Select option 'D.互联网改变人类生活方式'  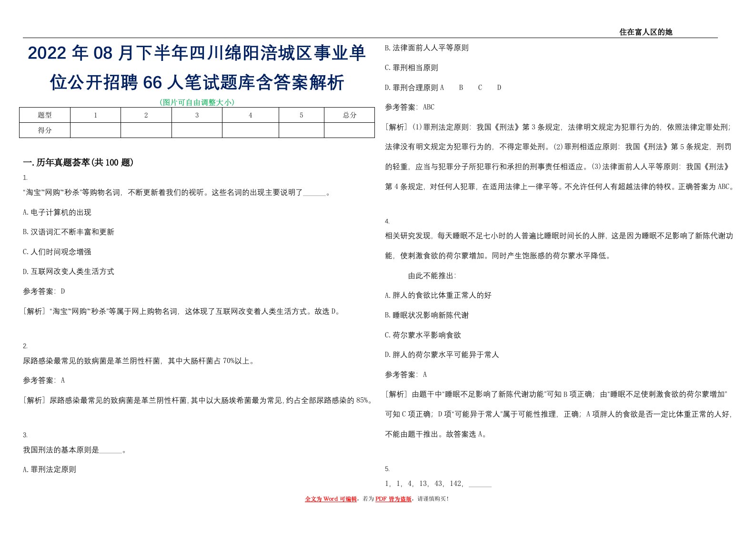point(69,271)
